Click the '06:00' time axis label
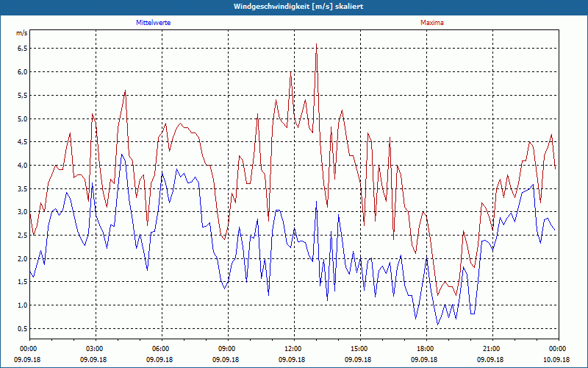The image size is (588, 368). (x=162, y=349)
